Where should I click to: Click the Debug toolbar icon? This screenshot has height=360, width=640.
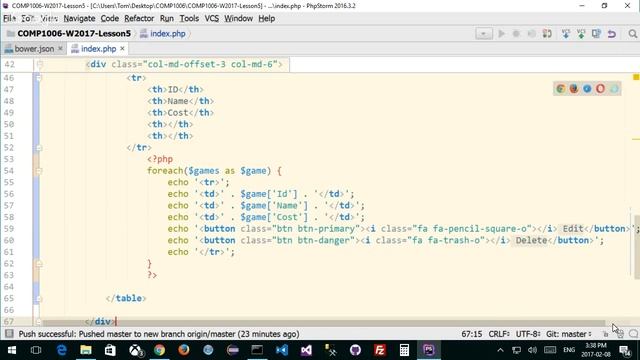click(x=516, y=33)
